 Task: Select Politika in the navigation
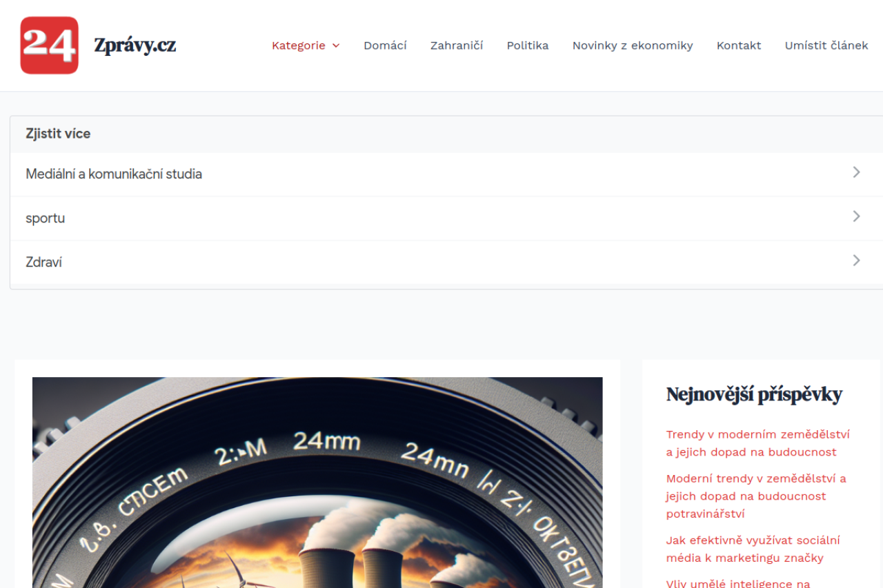pos(528,45)
